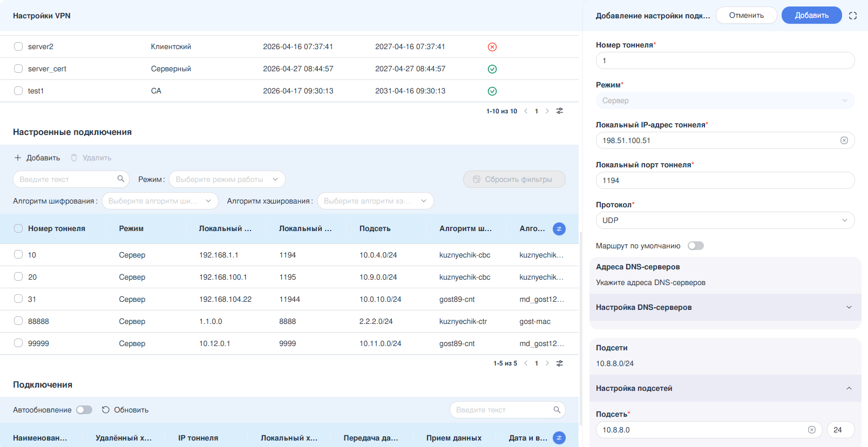
Task: Expand Настройка DNS-серверов section
Action: click(x=725, y=307)
